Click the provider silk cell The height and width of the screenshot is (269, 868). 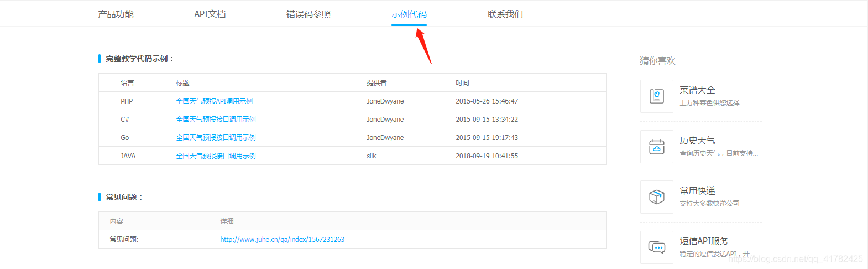(x=372, y=156)
